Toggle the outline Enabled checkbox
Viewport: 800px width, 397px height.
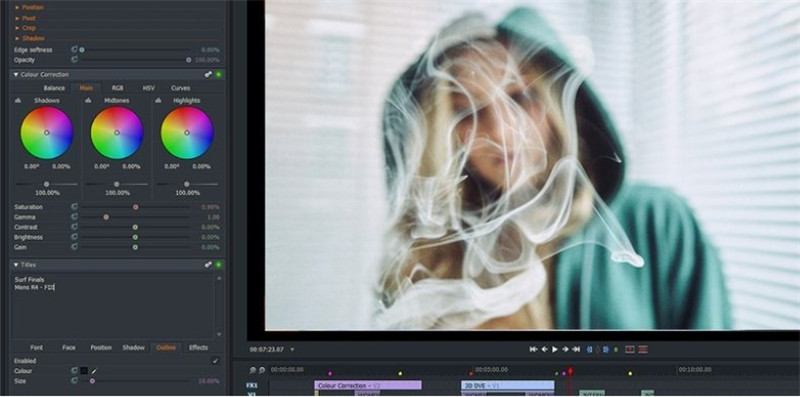(216, 361)
